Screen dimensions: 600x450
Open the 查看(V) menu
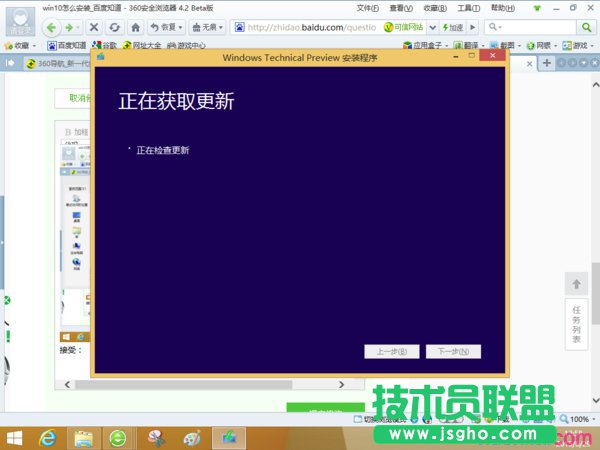401,8
